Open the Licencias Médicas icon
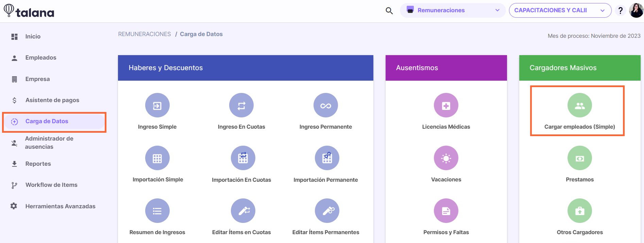The image size is (644, 243). tap(446, 105)
